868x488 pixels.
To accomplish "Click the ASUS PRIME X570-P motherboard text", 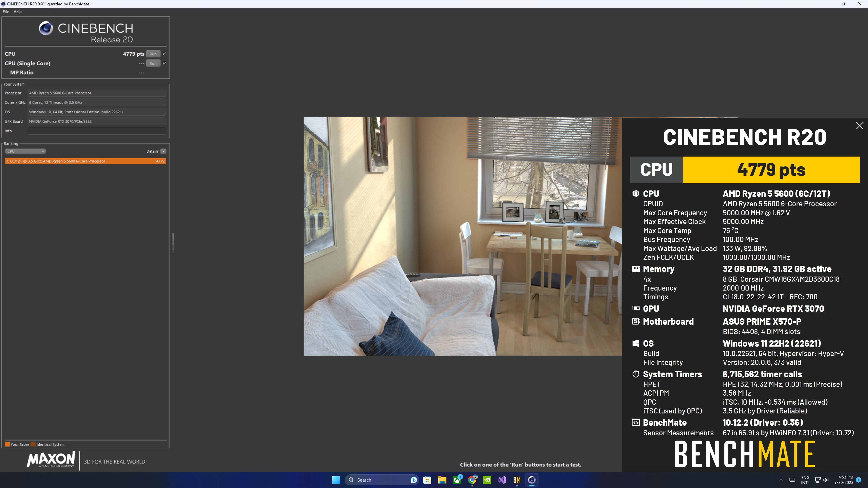I will [762, 322].
